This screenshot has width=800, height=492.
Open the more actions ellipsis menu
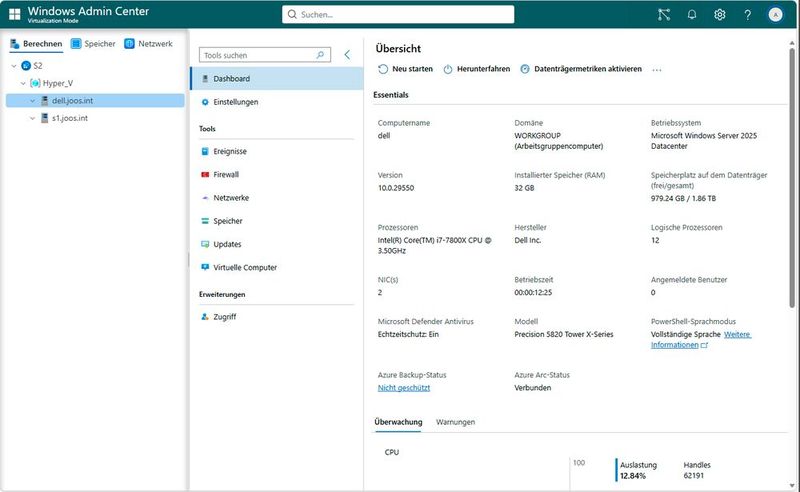[x=657, y=69]
